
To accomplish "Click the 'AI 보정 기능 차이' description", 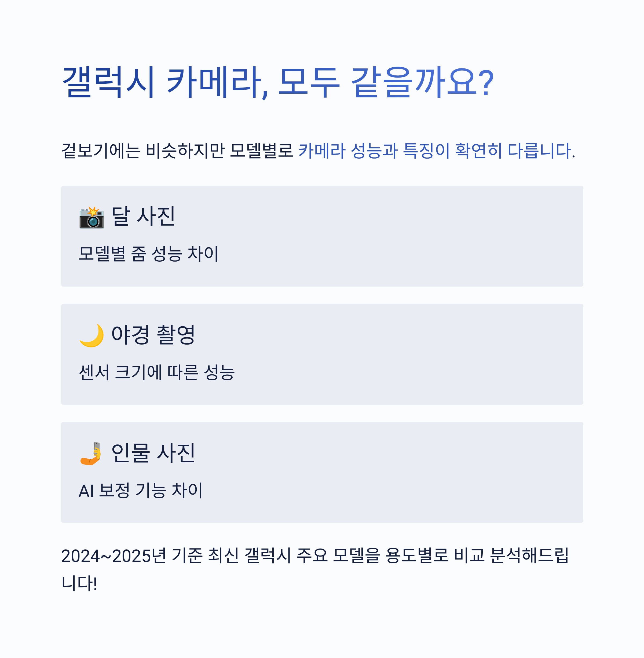I will pos(140,490).
